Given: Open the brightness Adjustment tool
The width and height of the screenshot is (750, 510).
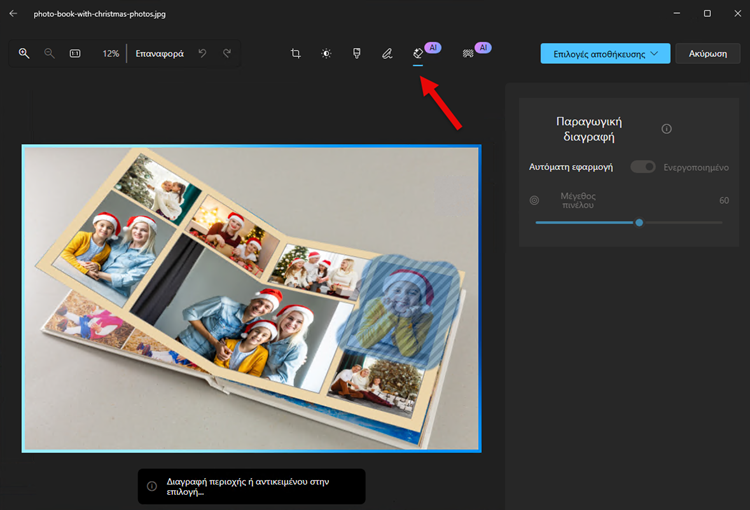Looking at the screenshot, I should point(326,53).
